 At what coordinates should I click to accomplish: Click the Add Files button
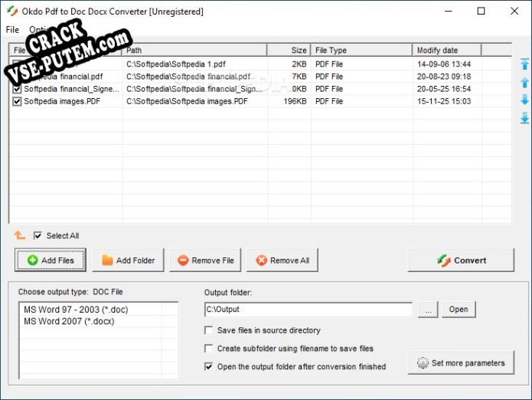[51, 260]
